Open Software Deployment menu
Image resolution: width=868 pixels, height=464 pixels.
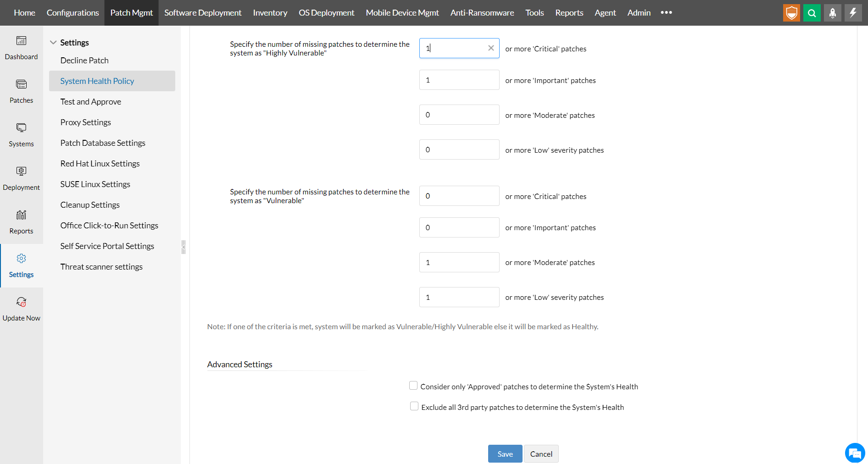click(x=203, y=13)
